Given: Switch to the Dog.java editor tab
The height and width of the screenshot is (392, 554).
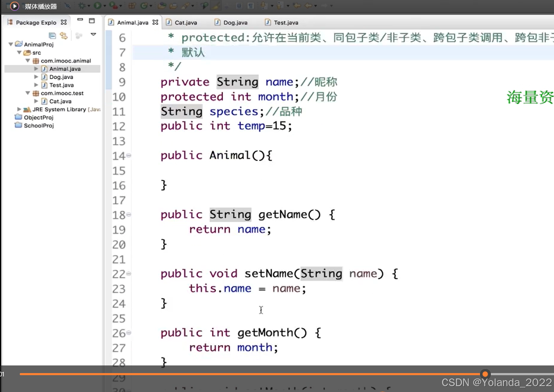Looking at the screenshot, I should pos(231,23).
